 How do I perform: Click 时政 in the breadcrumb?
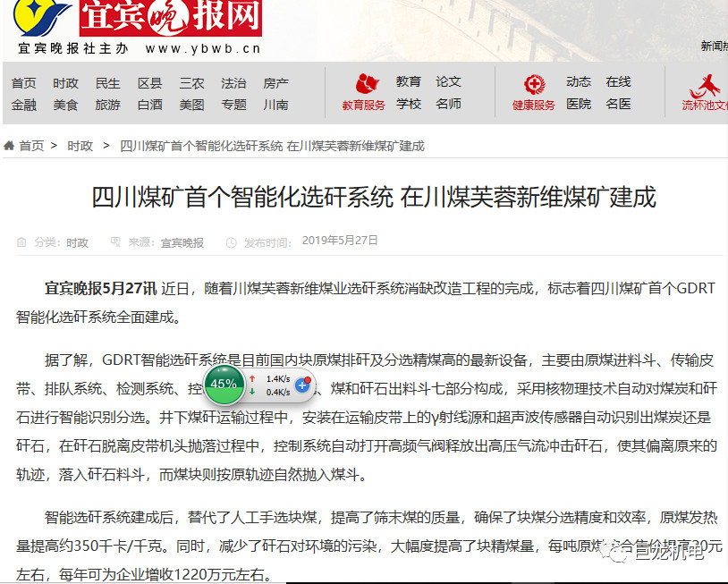pyautogui.click(x=80, y=147)
